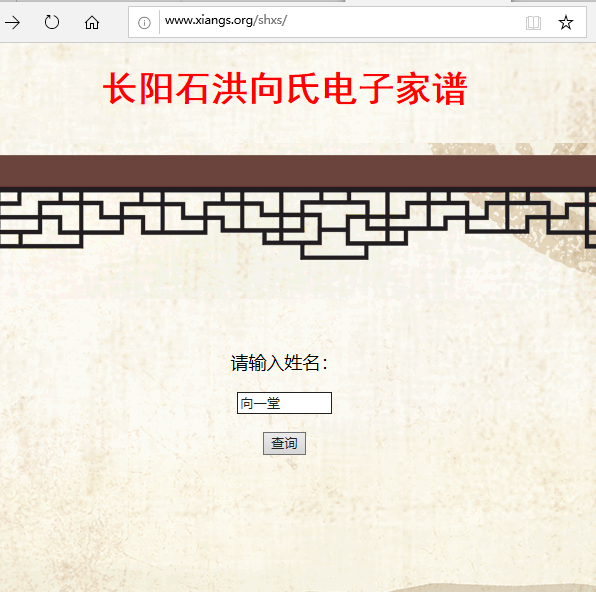This screenshot has height=592, width=596.
Task: Click the 查询 query button
Action: tap(284, 443)
